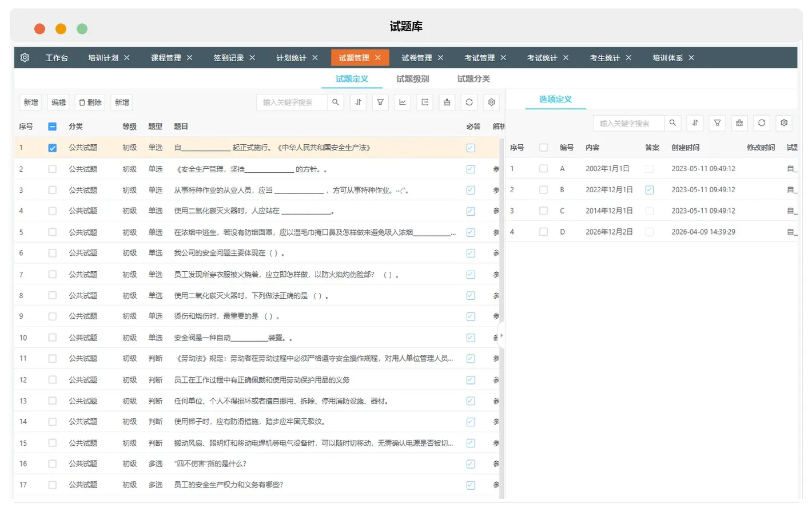Toggle select-all checkbox in options table header
Screen dimensions: 812x515
point(544,148)
